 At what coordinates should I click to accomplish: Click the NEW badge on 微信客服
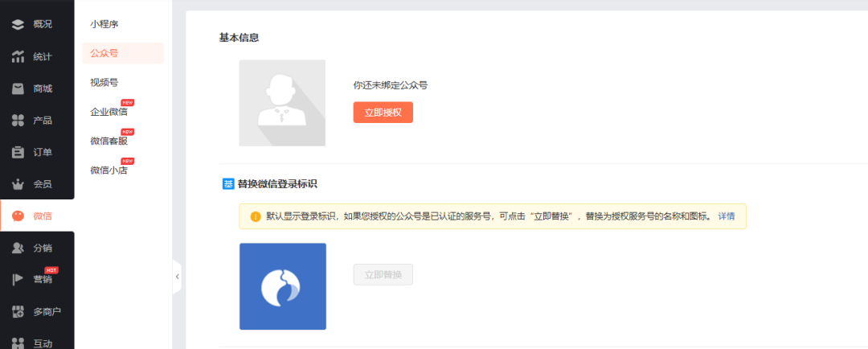128,132
